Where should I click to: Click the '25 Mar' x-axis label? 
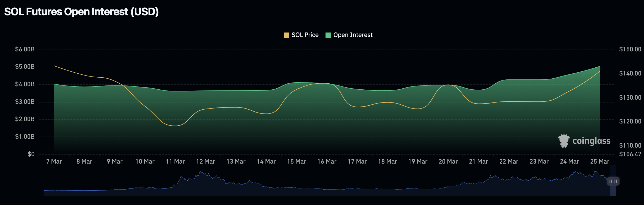pos(600,161)
